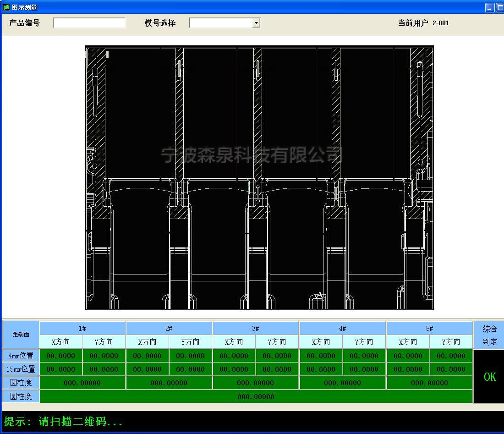
Task: Click the green OK judgment indicator
Action: coord(489,377)
